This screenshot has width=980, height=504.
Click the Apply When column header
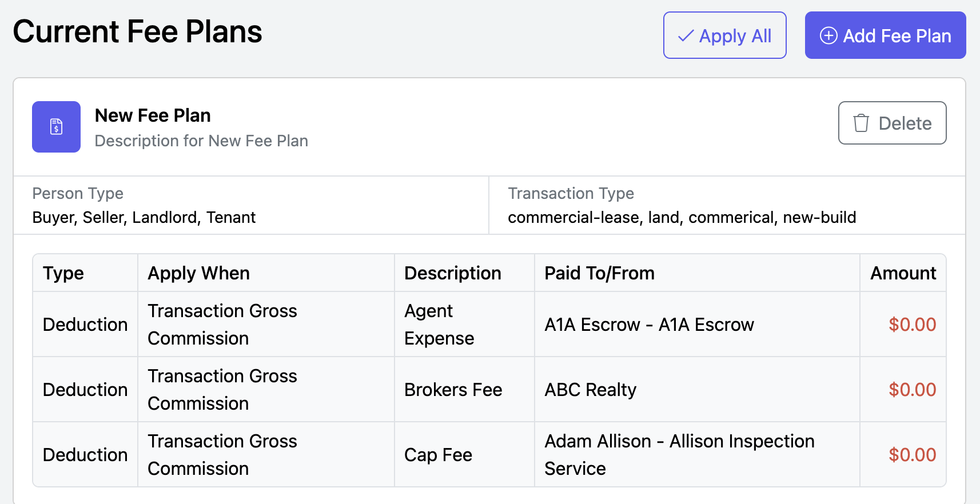pos(198,273)
